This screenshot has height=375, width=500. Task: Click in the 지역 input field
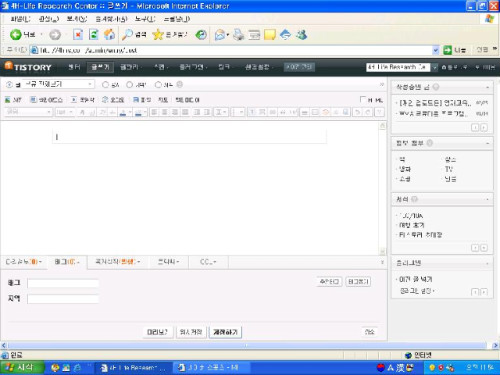[63, 299]
